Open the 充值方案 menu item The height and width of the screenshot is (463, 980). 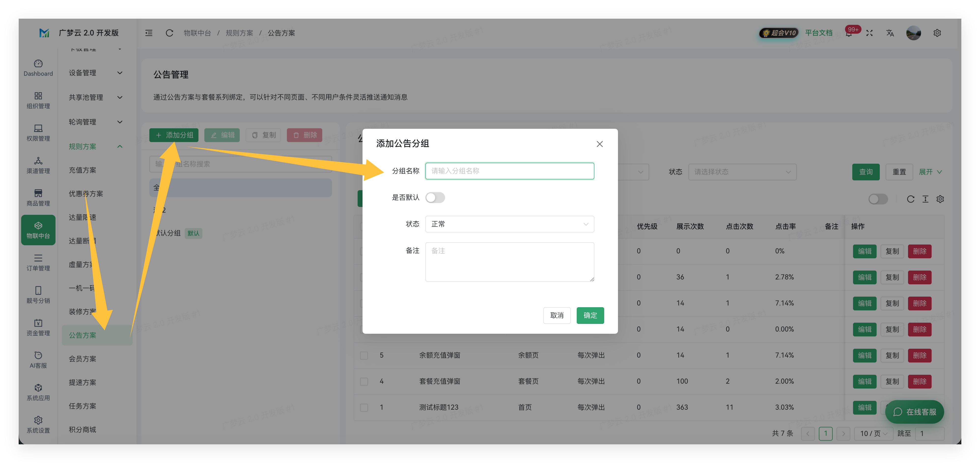[82, 170]
